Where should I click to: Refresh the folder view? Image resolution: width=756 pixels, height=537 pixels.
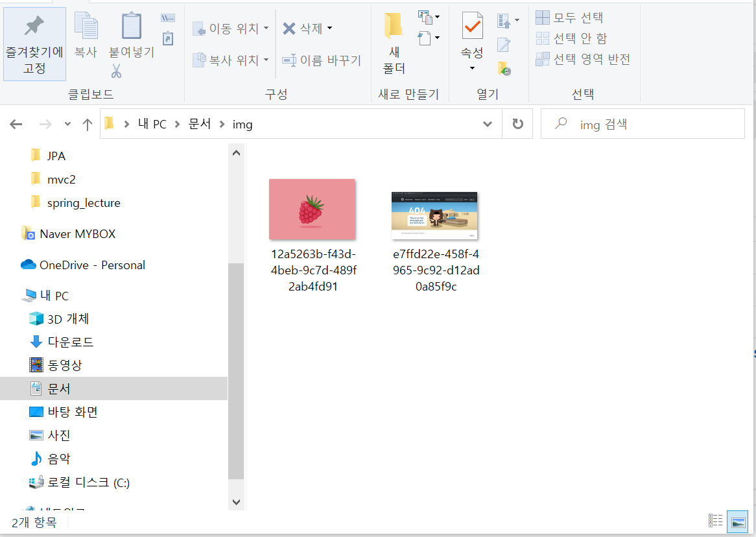coord(517,123)
